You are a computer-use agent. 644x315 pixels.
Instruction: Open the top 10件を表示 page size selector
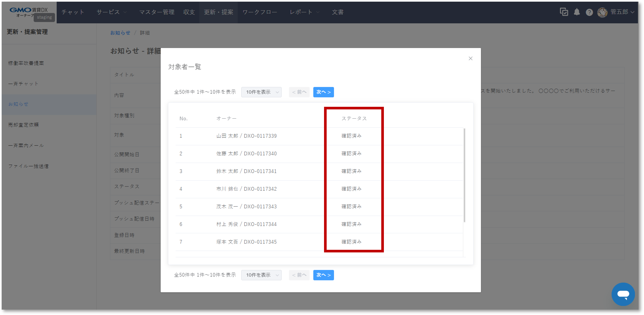(261, 92)
